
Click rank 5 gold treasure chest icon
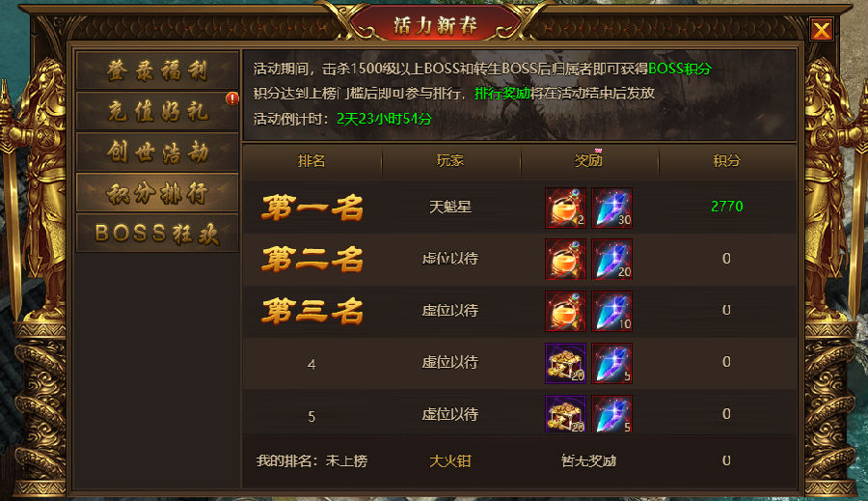click(x=565, y=414)
